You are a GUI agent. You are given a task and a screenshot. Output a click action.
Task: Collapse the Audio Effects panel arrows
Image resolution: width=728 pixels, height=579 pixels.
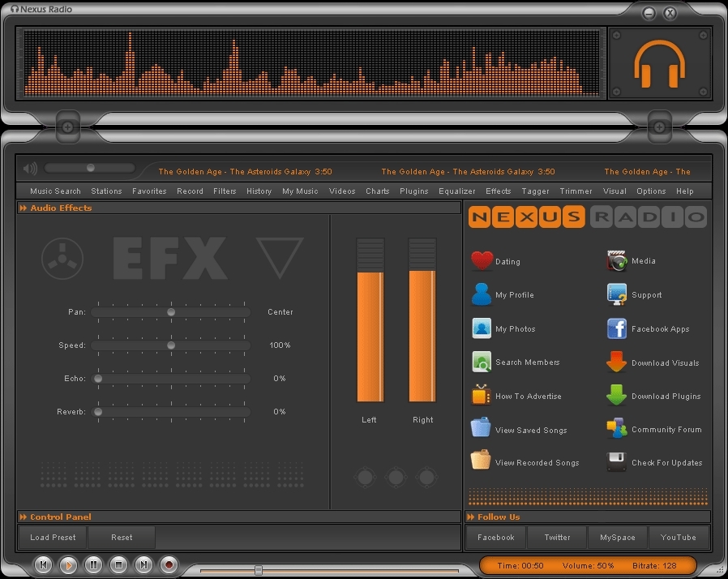pyautogui.click(x=24, y=208)
